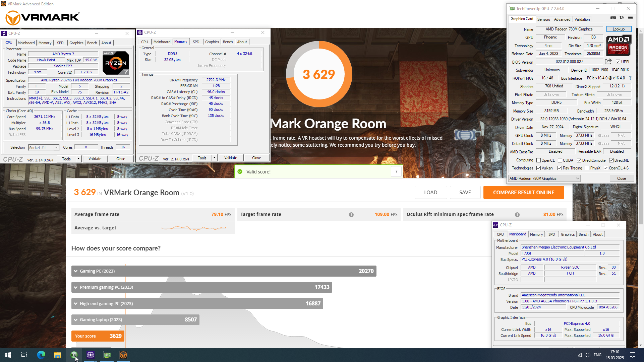Screen dimensions: 644x362
Task: Open the GPU selection dropdown in GPU-Z
Action: 544,178
